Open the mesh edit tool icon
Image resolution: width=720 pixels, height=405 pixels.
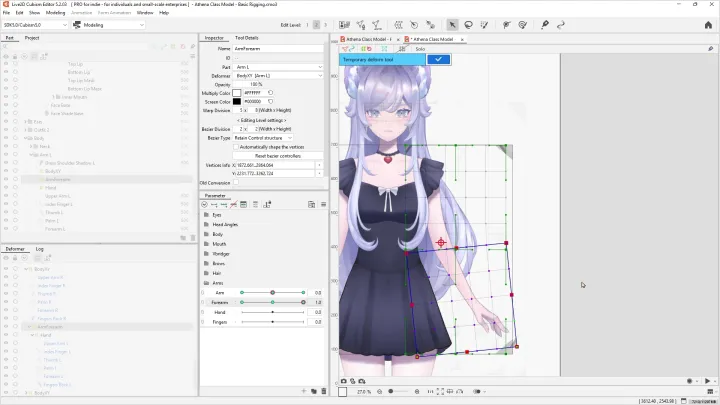click(x=361, y=25)
